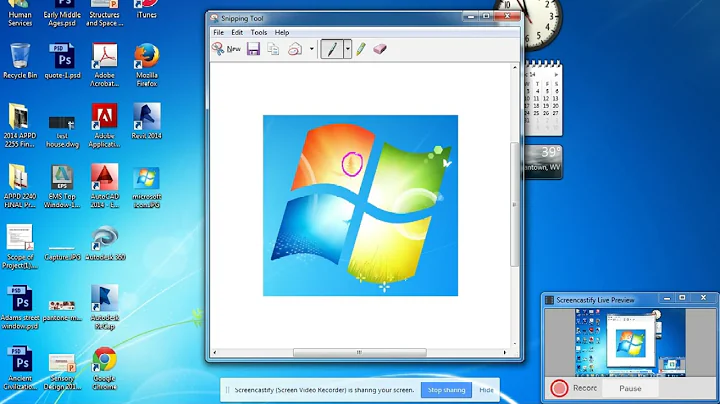Start a New snip in Snipping Tool
The height and width of the screenshot is (404, 720).
pos(226,49)
